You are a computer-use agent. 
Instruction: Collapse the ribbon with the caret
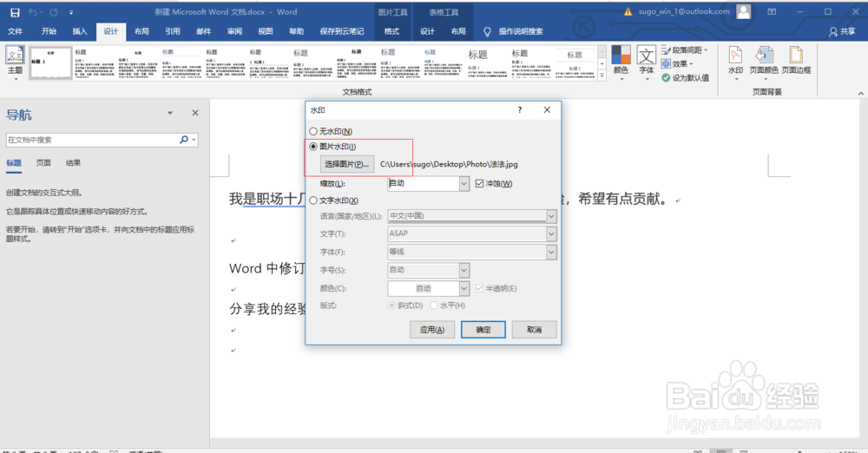pyautogui.click(x=860, y=93)
